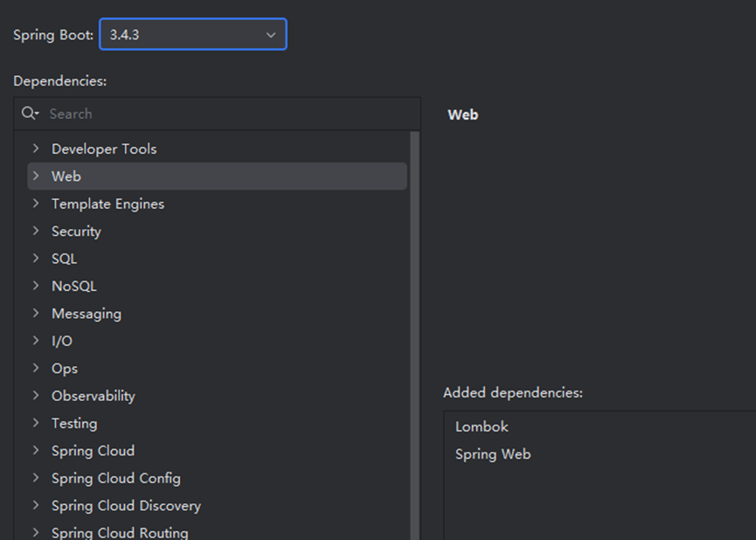
Task: Expand the Testing category chevron
Action: pyautogui.click(x=36, y=423)
